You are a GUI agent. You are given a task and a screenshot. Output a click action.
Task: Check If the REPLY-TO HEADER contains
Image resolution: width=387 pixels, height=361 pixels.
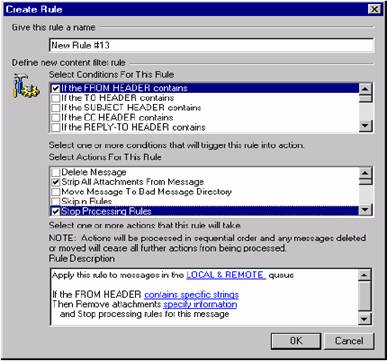click(x=56, y=127)
